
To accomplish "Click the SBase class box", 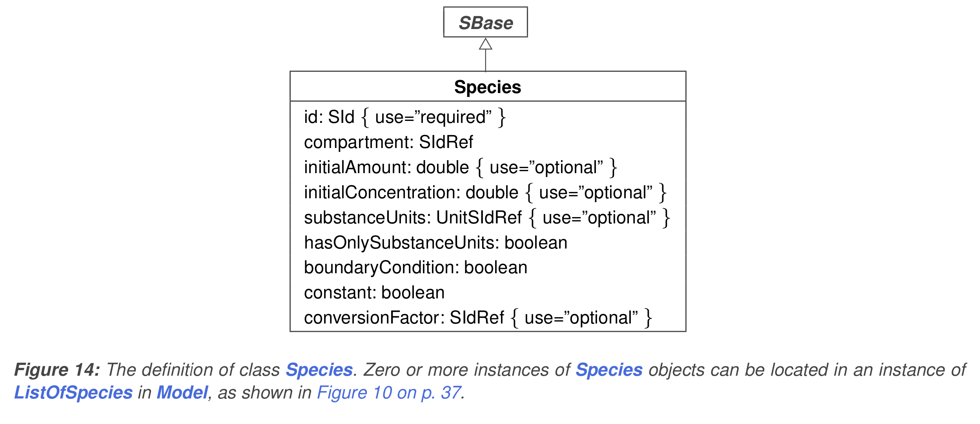I will coord(485,22).
